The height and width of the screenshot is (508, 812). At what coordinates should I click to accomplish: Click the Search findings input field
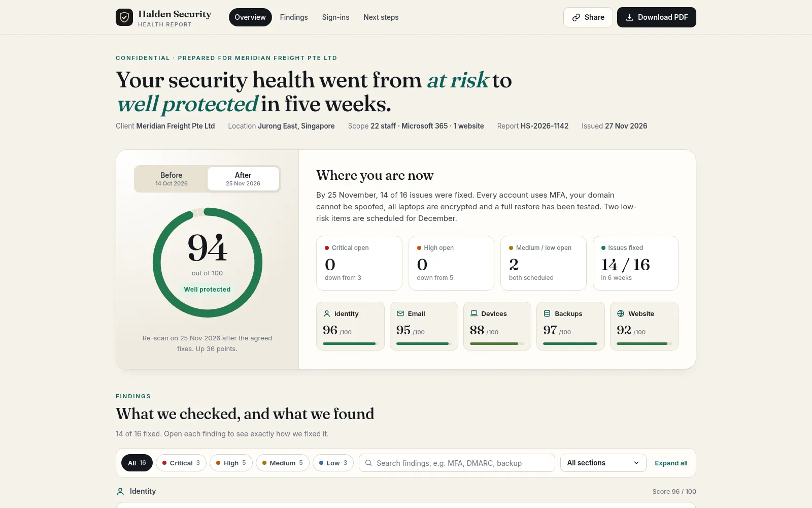[457, 463]
